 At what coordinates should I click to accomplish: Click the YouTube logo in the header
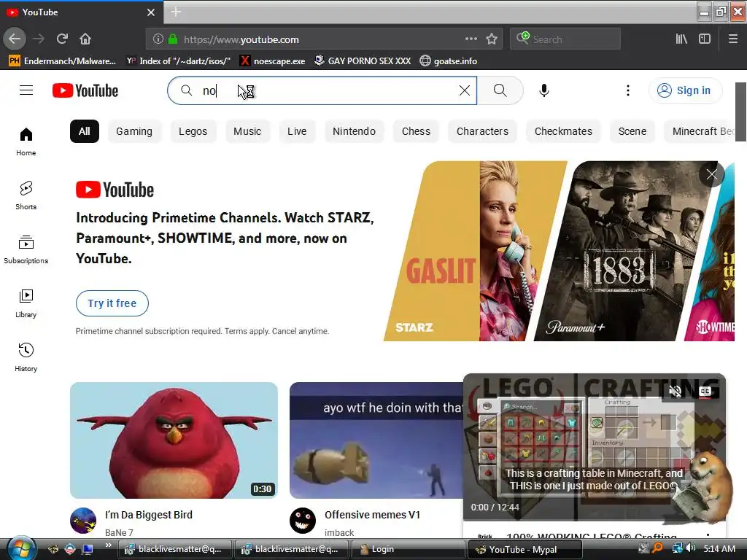[x=85, y=90]
